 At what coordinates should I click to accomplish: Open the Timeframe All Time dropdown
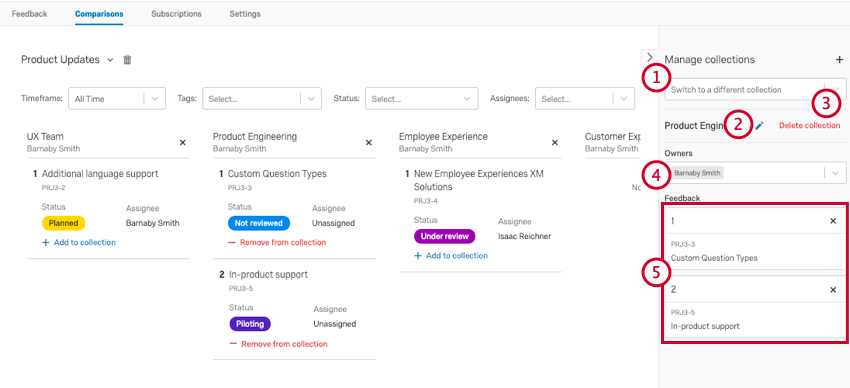[x=117, y=99]
